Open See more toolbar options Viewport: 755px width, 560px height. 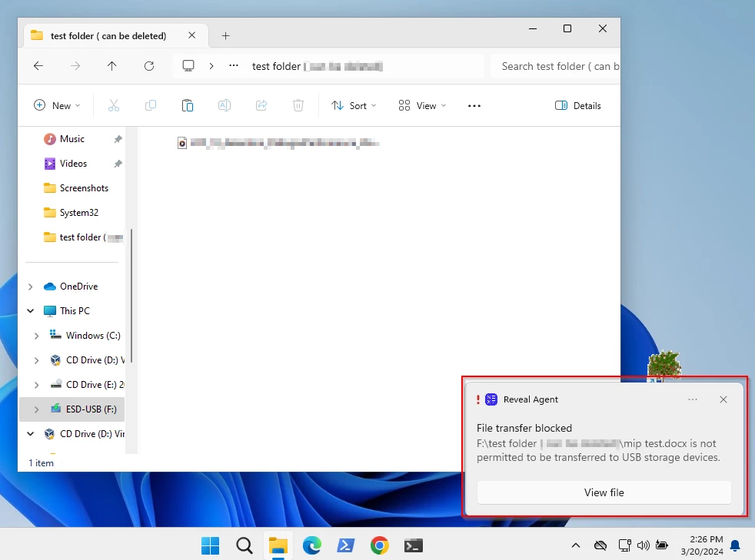pyautogui.click(x=474, y=106)
